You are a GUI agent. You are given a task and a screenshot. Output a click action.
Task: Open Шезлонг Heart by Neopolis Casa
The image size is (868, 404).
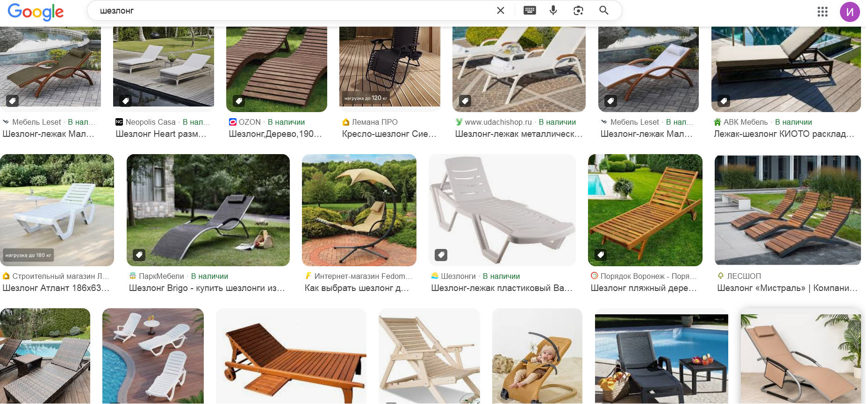pyautogui.click(x=161, y=134)
